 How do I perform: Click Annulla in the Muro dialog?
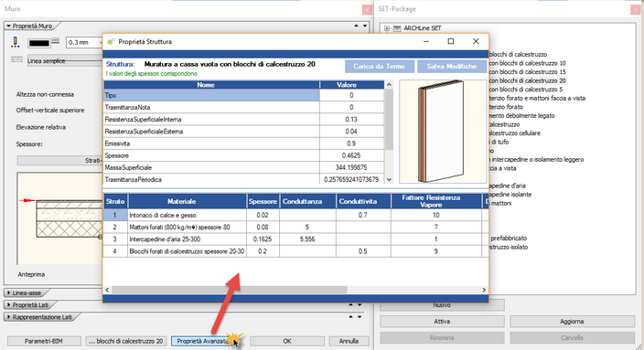(349, 341)
